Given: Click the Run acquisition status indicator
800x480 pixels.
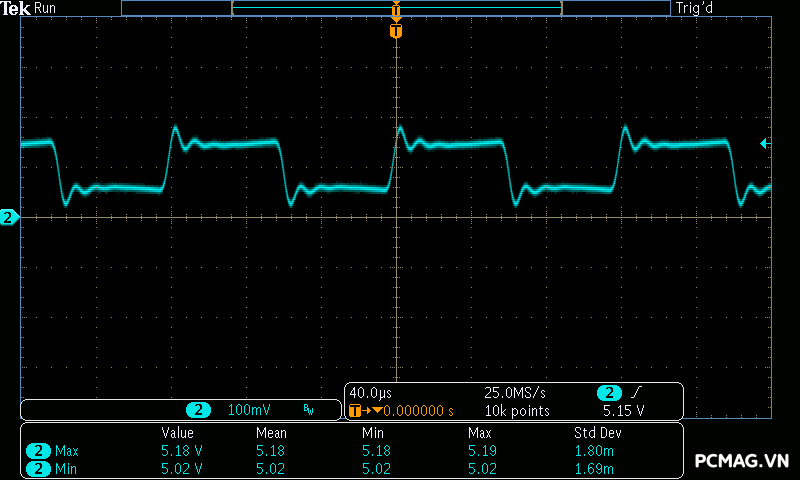Looking at the screenshot, I should pyautogui.click(x=47, y=8).
